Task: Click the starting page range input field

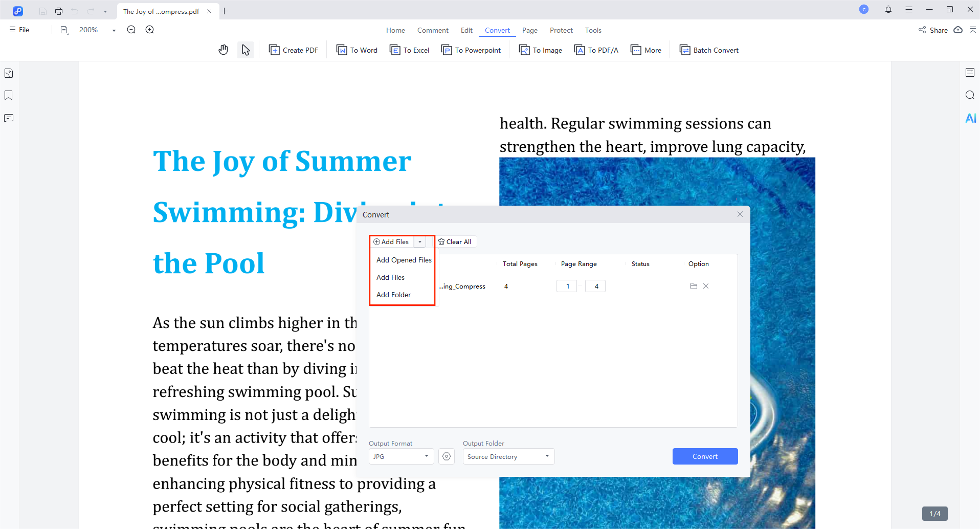Action: pos(566,285)
